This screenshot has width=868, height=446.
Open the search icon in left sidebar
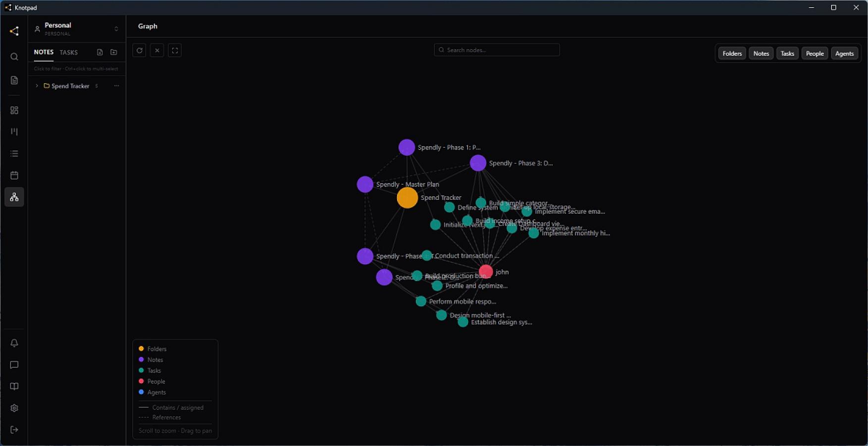tap(14, 56)
